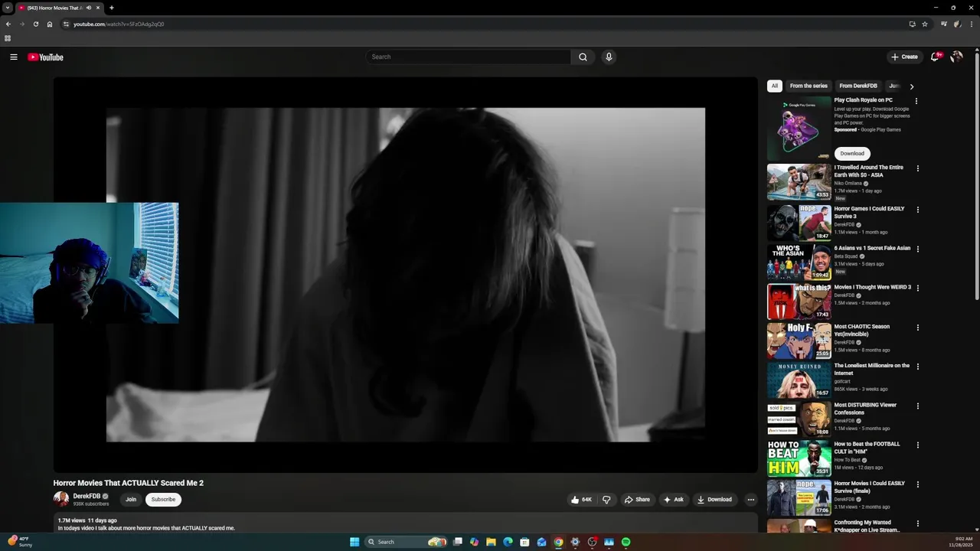This screenshot has height=551, width=980.
Task: Click the browser address bar URL
Action: tap(119, 24)
